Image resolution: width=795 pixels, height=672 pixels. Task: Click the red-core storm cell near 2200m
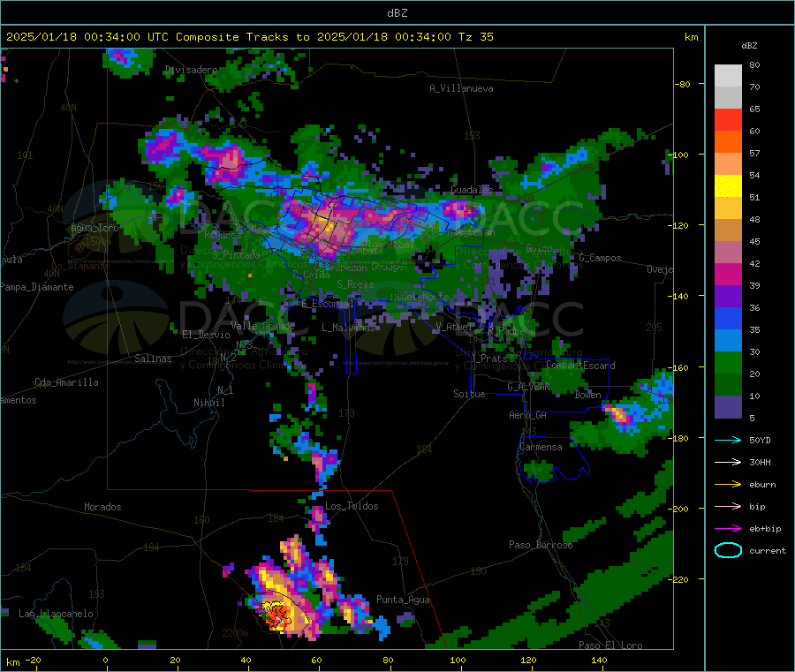(x=276, y=615)
